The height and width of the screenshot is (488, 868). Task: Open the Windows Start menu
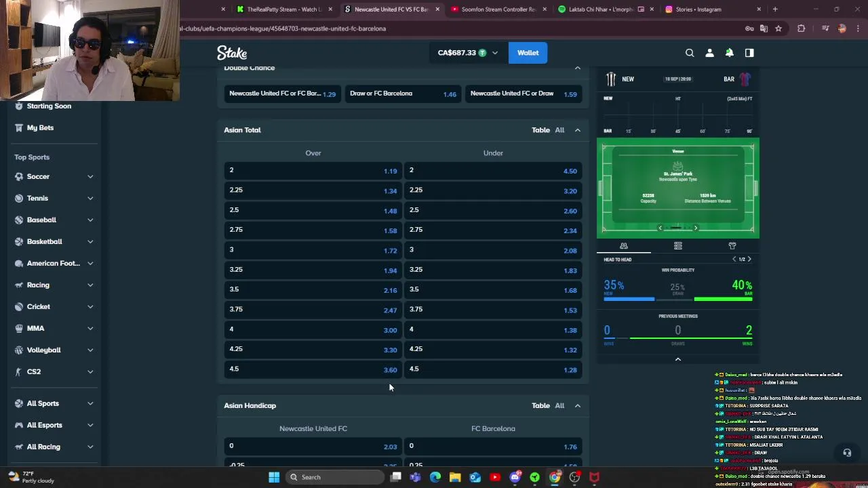point(274,477)
